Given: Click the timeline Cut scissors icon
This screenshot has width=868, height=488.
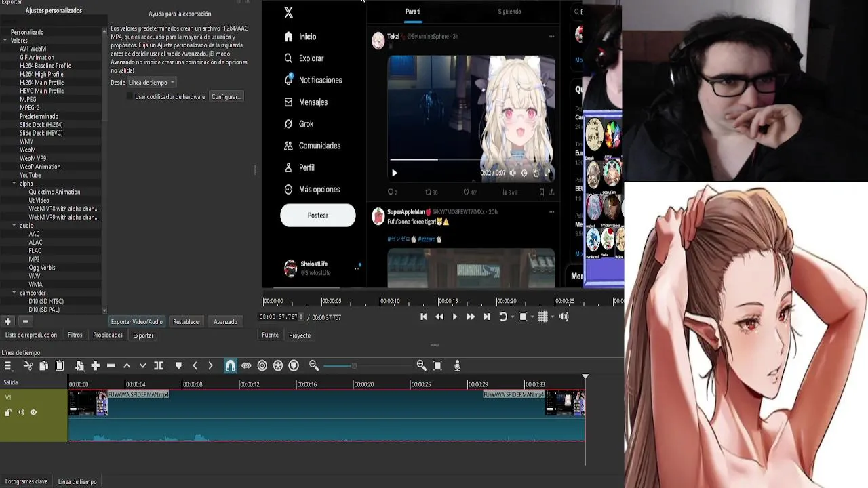Looking at the screenshot, I should coord(28,365).
